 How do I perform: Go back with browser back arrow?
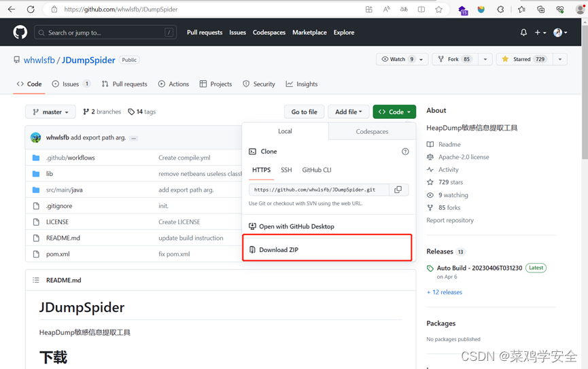12,10
